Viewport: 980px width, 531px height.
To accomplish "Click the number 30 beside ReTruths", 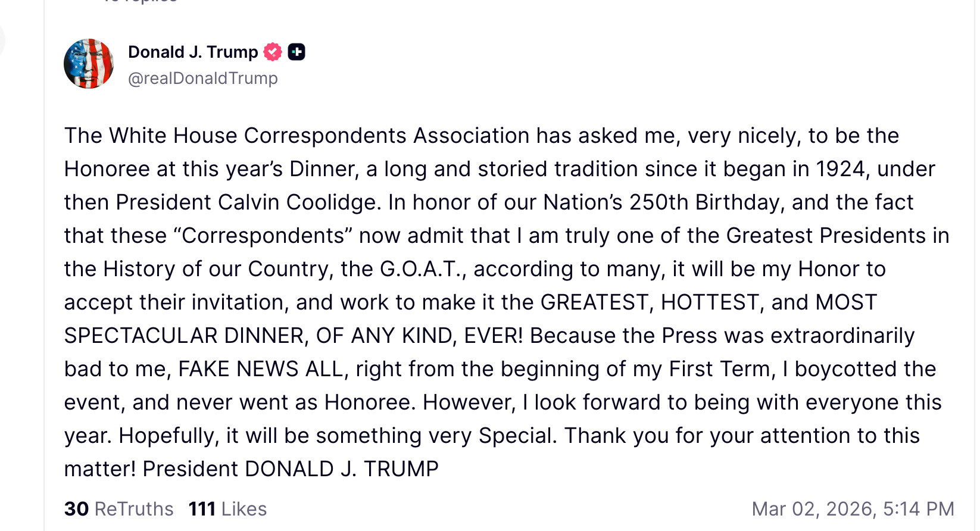I will pos(76,509).
